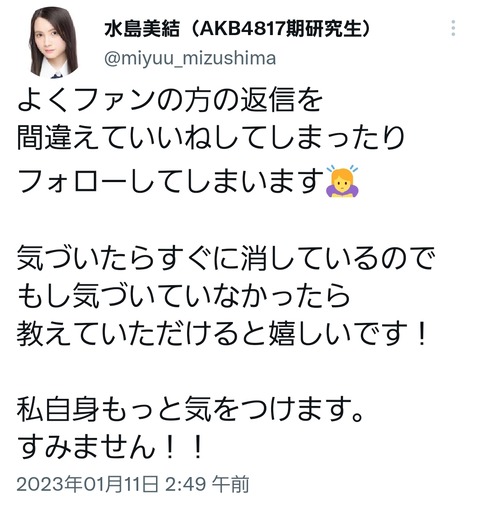Click the 2:49 午前 time text
This screenshot has height=505, width=480.
tap(207, 484)
